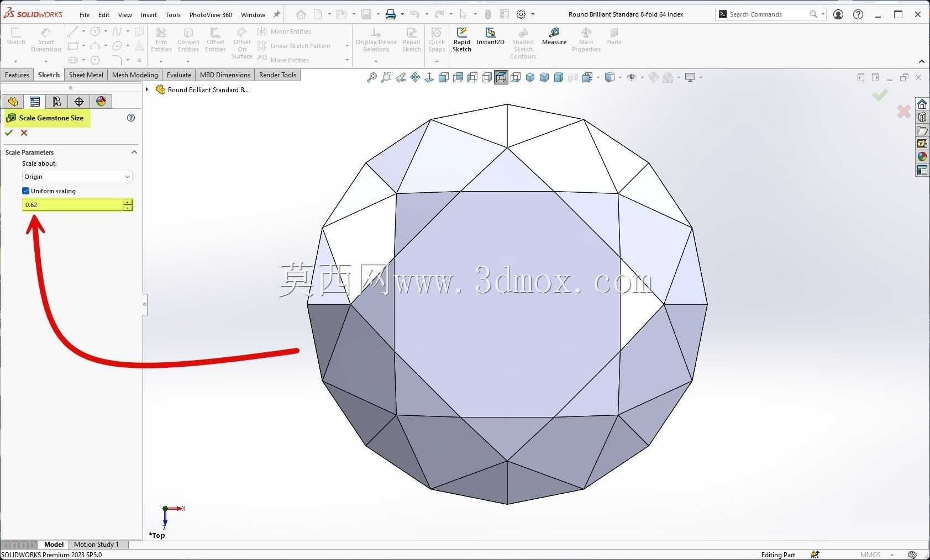Viewport: 930px width, 560px height.
Task: Collapse the CommandManager ribbon chevron
Action: (x=921, y=61)
